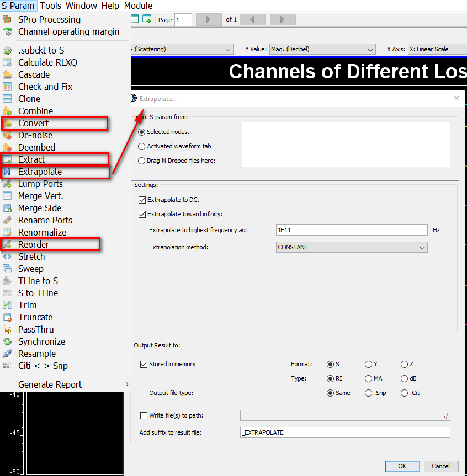Click the Truncate menu icon
Viewport: 467px width, 476px height.
[7, 317]
